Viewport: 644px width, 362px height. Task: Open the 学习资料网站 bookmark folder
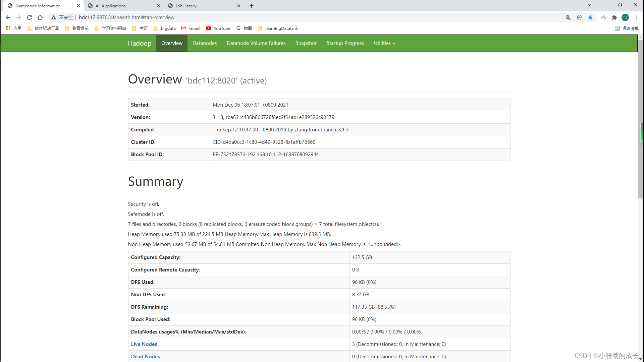110,28
